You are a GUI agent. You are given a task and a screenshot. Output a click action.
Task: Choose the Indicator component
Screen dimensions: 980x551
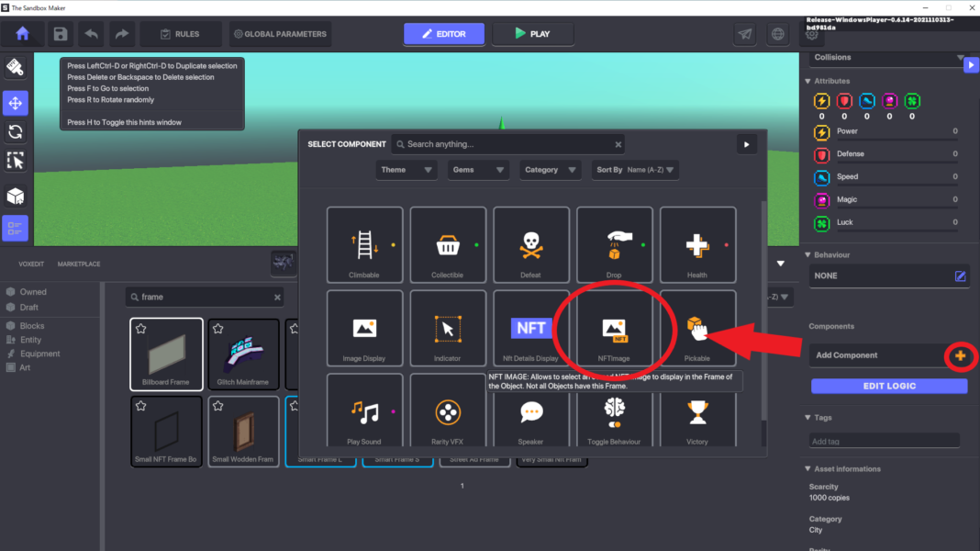[x=448, y=329]
